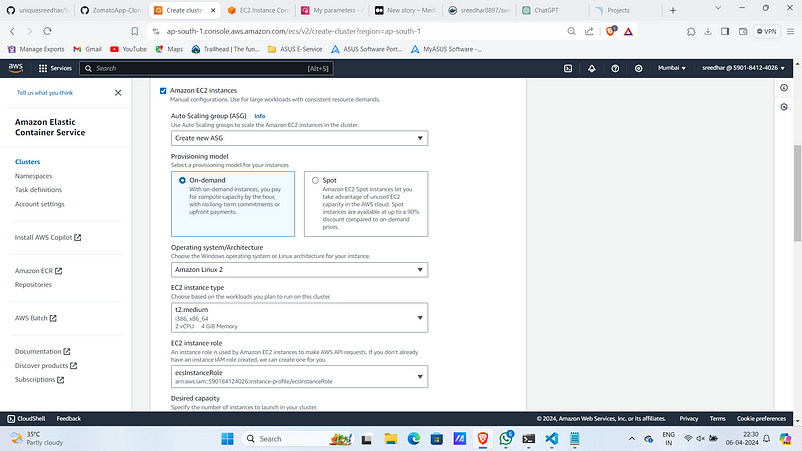The image size is (802, 451).
Task: Open the Auto Scaling group dropdown
Action: point(299,138)
